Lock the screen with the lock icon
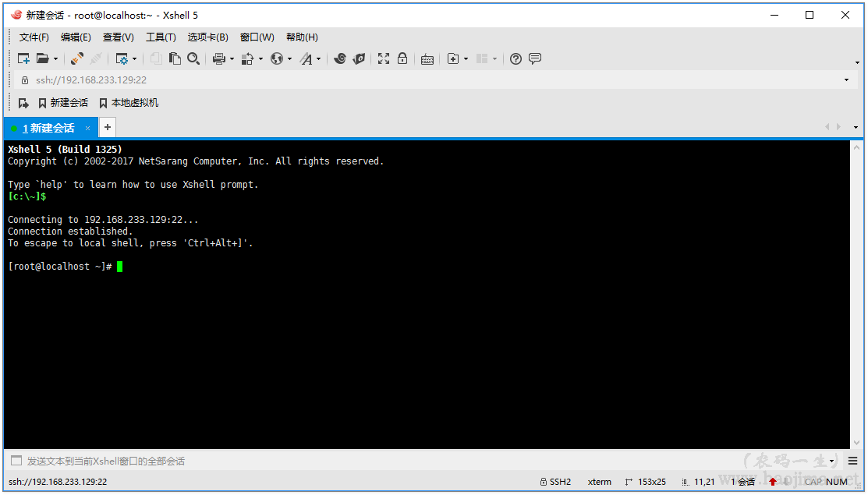 tap(402, 58)
